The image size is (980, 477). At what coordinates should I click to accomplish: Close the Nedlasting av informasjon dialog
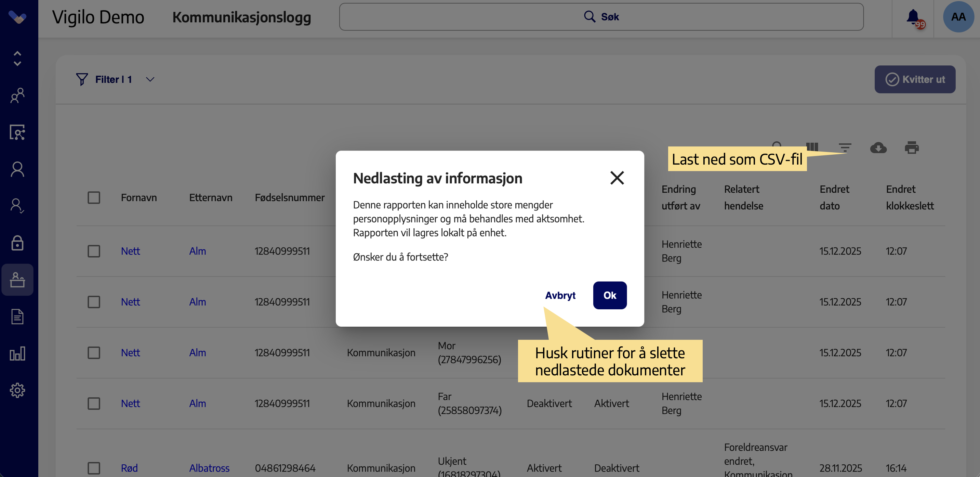(617, 178)
